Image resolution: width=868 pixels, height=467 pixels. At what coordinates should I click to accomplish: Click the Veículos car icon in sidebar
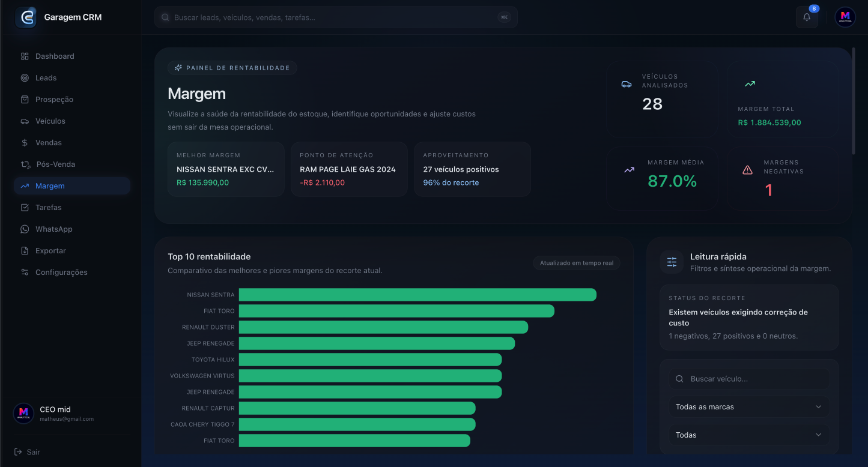25,121
